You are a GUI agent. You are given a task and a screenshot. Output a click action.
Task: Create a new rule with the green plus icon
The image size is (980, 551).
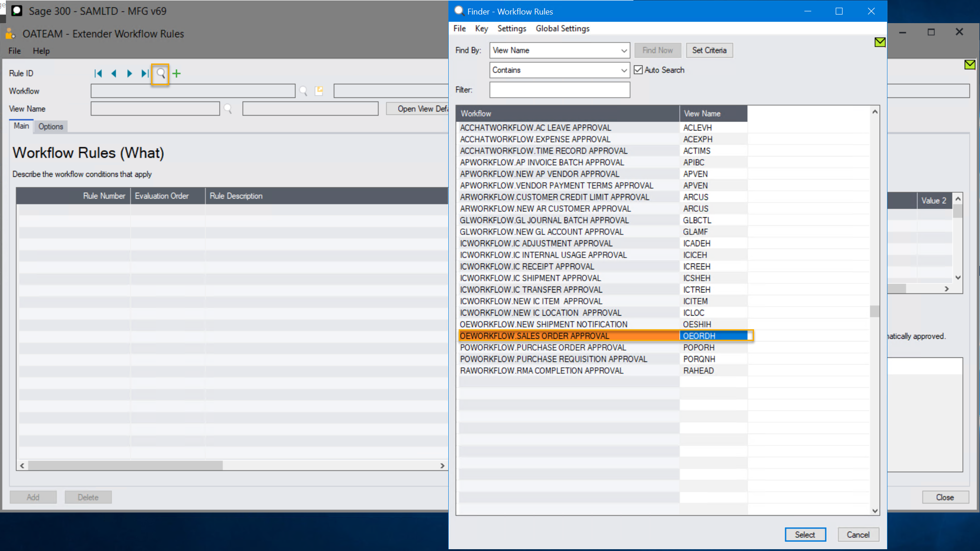point(176,73)
